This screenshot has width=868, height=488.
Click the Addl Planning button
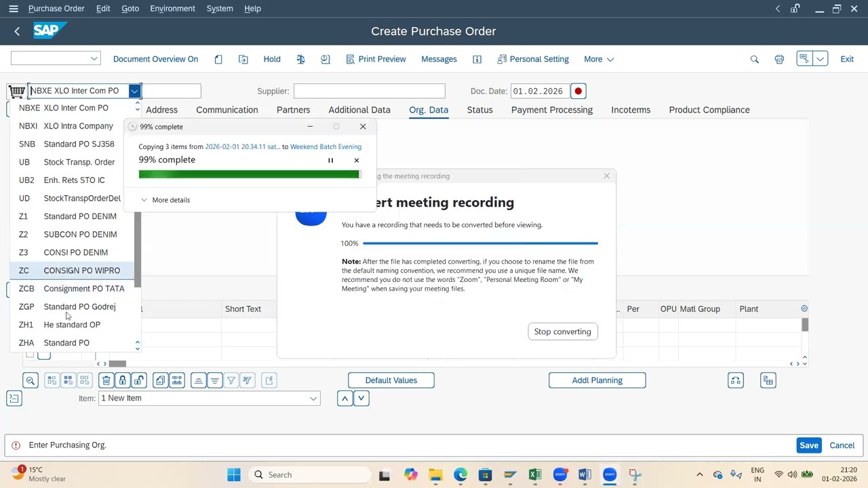tap(597, 380)
